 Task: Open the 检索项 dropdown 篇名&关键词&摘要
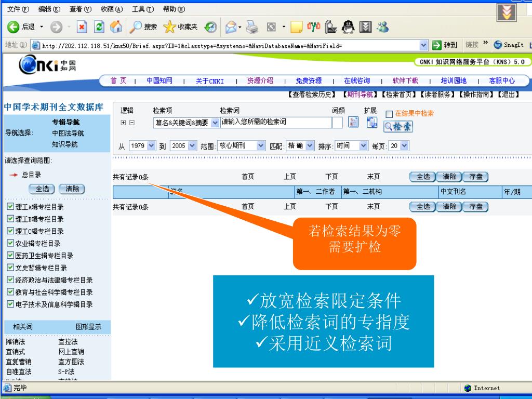coord(186,123)
